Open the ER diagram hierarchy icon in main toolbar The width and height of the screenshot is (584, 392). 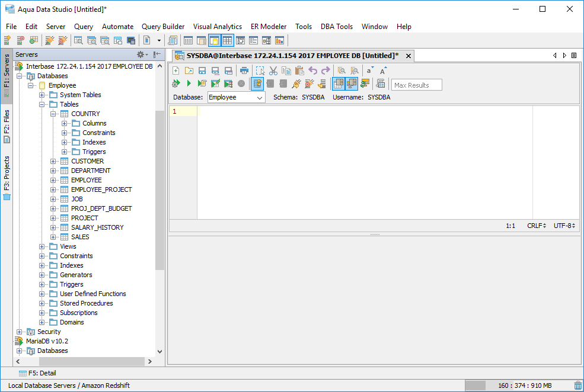click(x=266, y=40)
